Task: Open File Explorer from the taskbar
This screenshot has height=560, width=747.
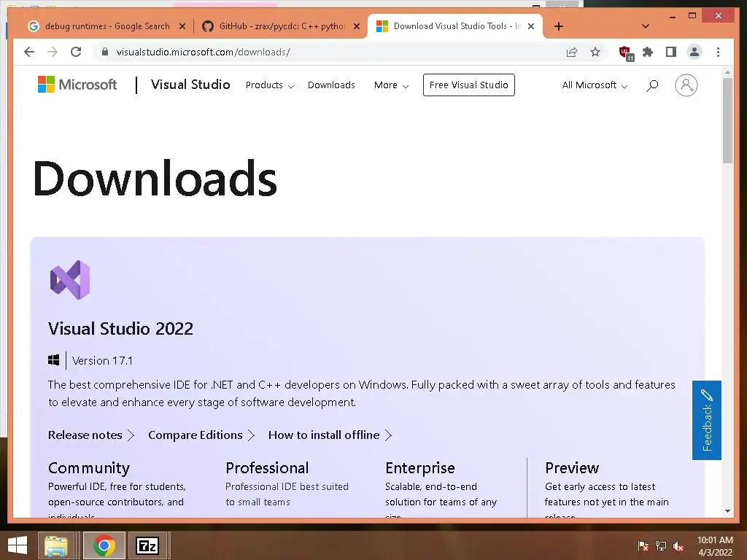Action: coord(55,545)
